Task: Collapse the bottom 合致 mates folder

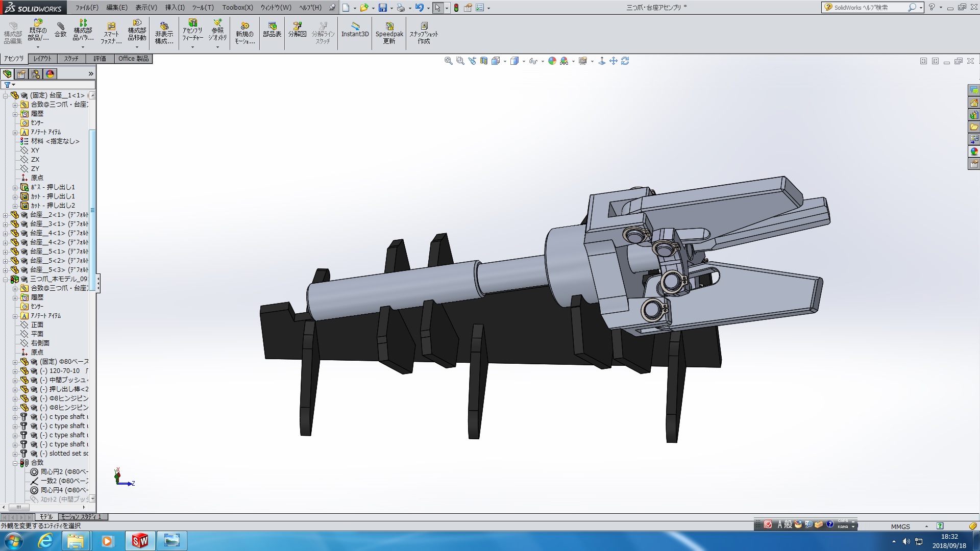Action: 15,463
